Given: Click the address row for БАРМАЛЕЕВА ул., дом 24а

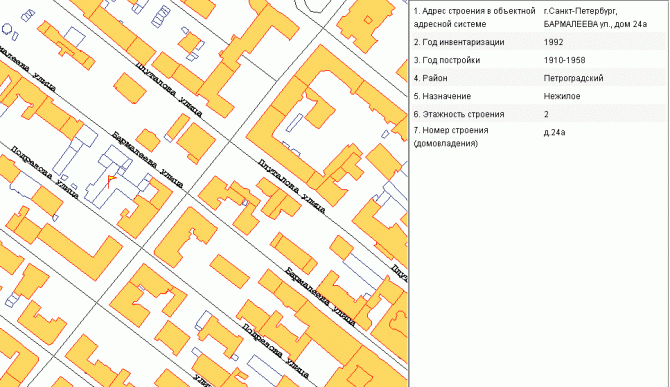Looking at the screenshot, I should tap(538, 18).
